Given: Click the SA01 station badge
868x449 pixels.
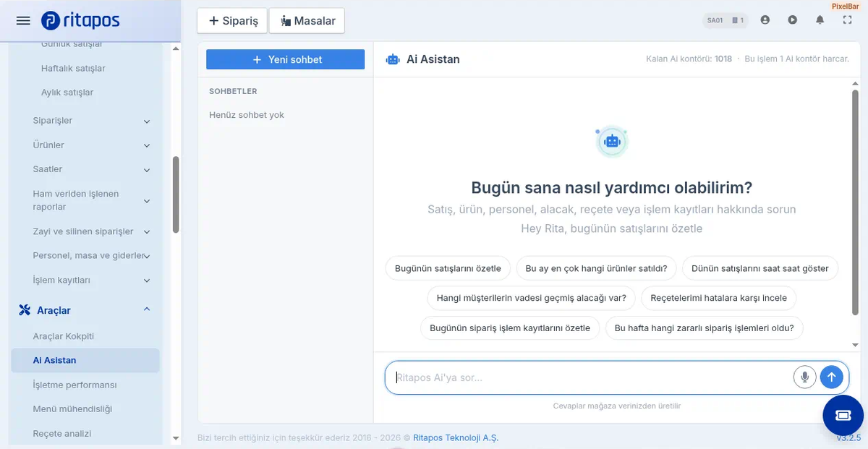Looking at the screenshot, I should (726, 20).
